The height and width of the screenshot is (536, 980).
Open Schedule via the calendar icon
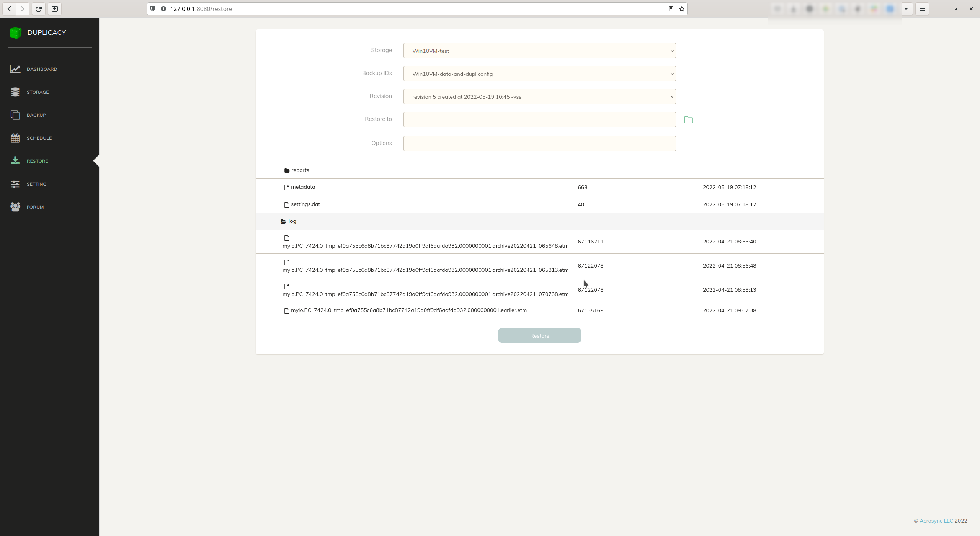click(15, 138)
